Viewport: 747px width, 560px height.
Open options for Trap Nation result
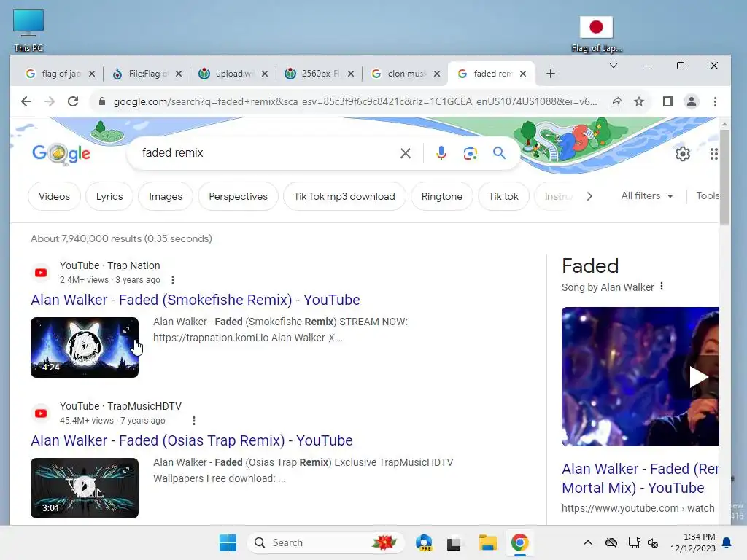pyautogui.click(x=173, y=280)
